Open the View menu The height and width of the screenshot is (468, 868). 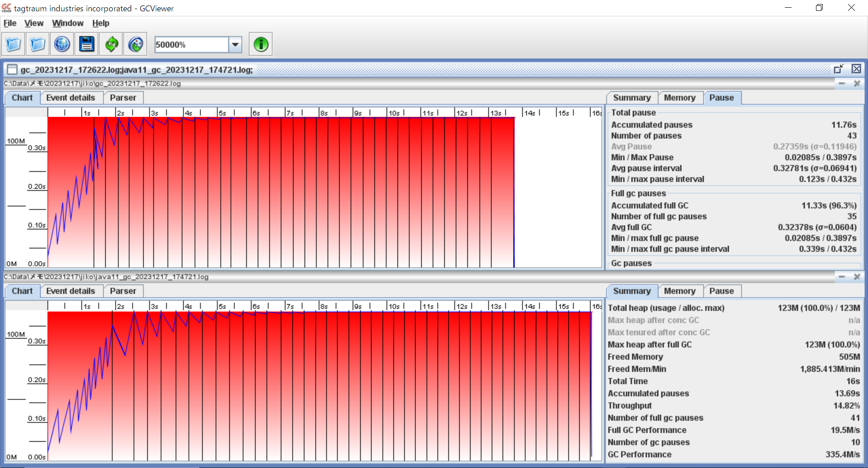click(34, 23)
